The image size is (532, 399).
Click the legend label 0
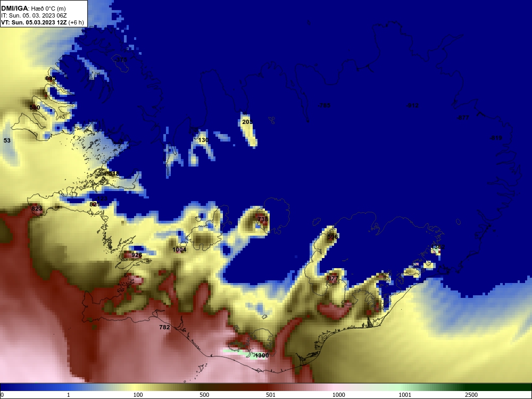(2, 395)
